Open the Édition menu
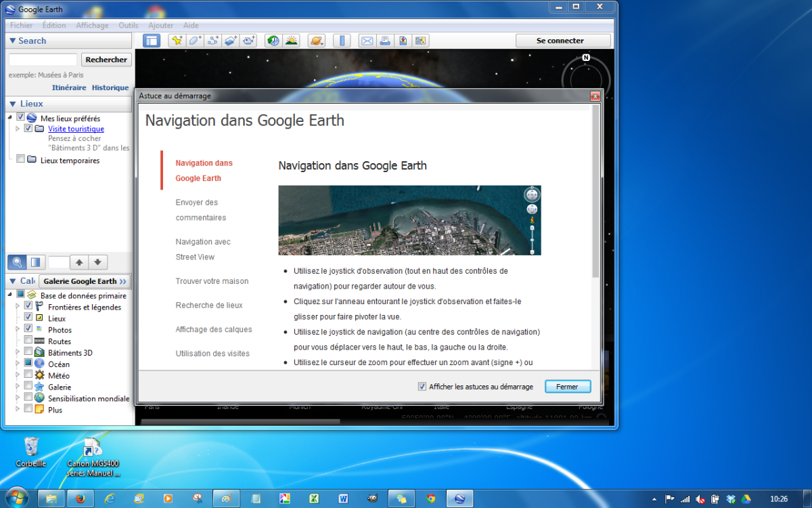This screenshot has width=812, height=508. (x=54, y=25)
